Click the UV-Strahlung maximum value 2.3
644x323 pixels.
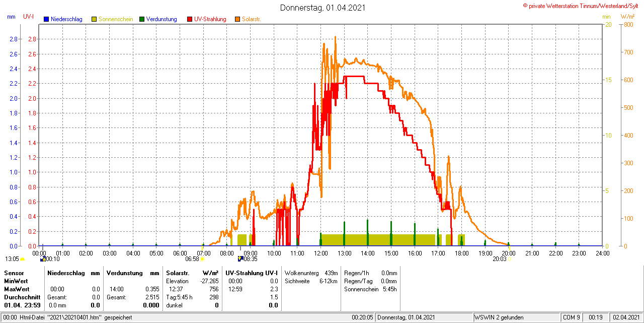coord(274,289)
